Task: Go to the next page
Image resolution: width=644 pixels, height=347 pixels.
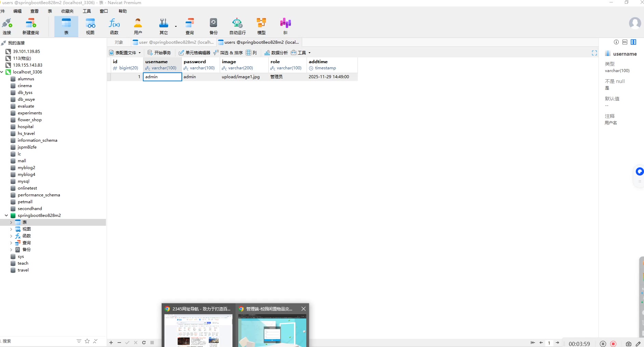Action: click(x=558, y=343)
